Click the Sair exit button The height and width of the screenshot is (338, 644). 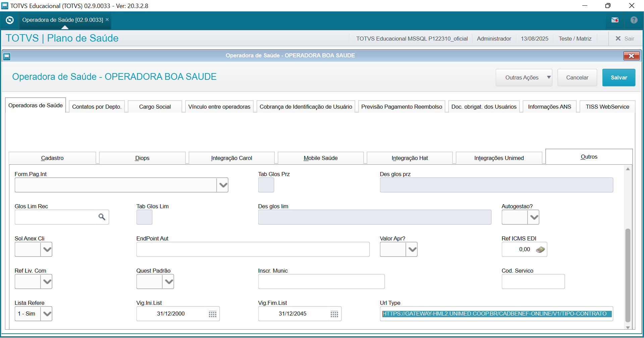coord(625,39)
